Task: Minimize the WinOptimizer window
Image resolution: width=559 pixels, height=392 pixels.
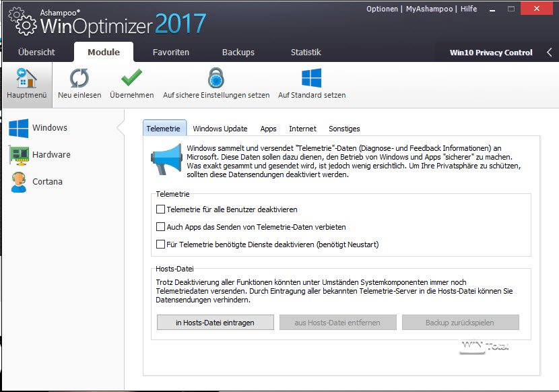Action: pos(492,9)
